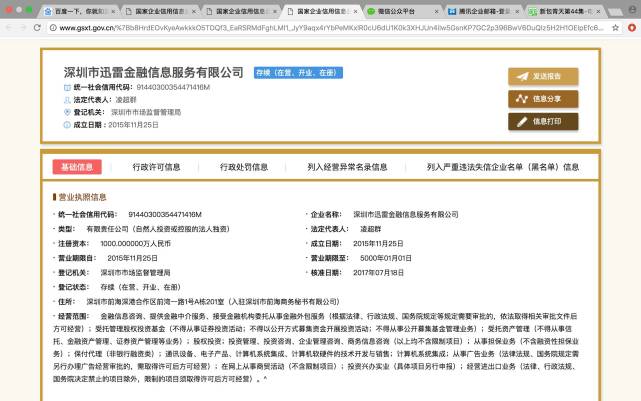The height and width of the screenshot is (401, 641).
Task: Switch to the 百度一下 tab
Action: click(79, 11)
